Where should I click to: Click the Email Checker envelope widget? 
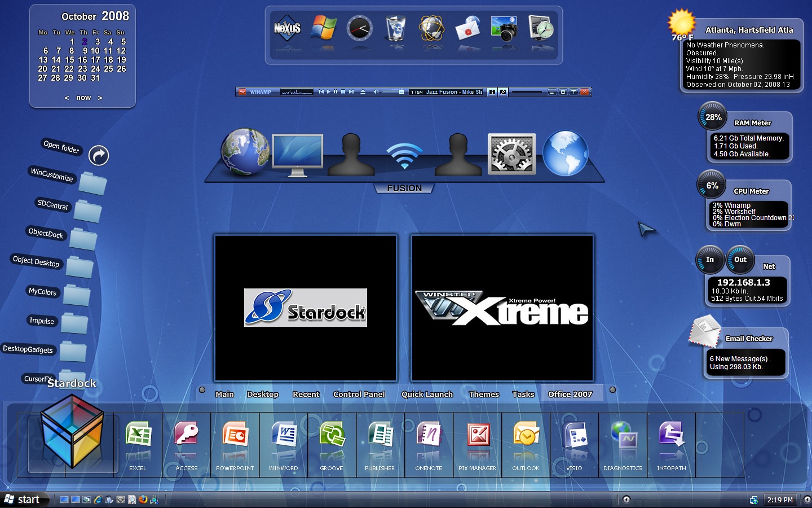click(x=705, y=331)
